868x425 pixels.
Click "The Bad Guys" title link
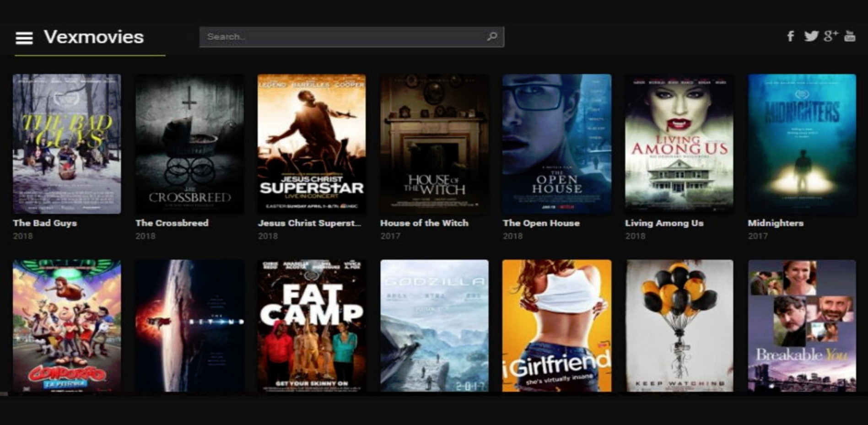[x=45, y=223]
